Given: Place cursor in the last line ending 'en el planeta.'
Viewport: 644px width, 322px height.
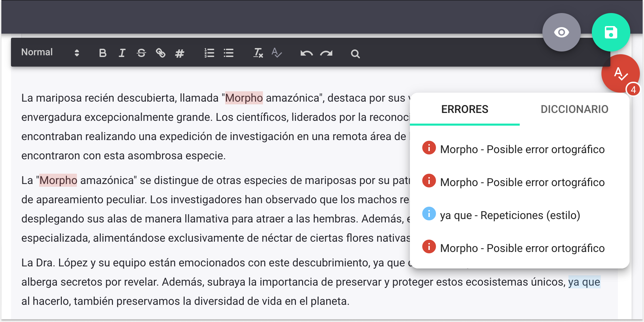Looking at the screenshot, I should [x=185, y=301].
